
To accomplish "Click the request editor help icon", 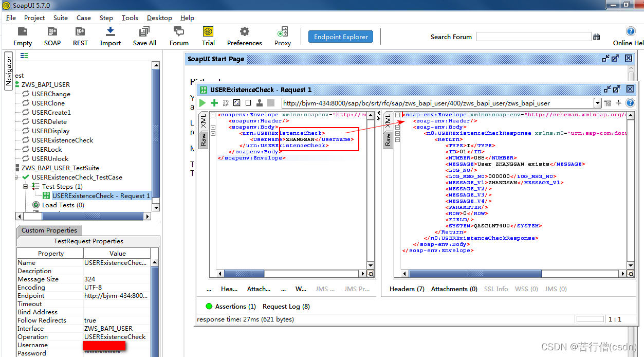I will coord(630,103).
